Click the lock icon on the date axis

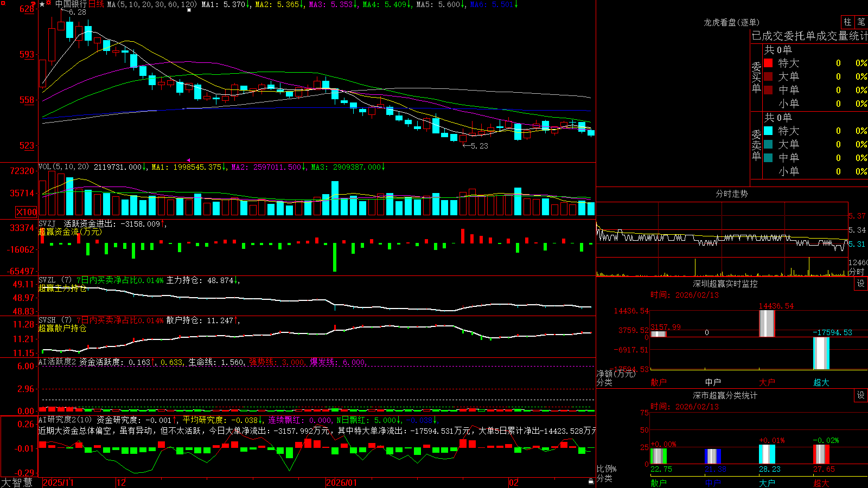point(591,481)
